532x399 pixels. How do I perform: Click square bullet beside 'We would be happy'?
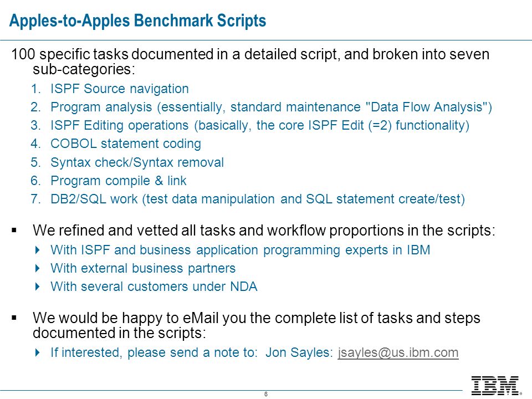pos(14,318)
